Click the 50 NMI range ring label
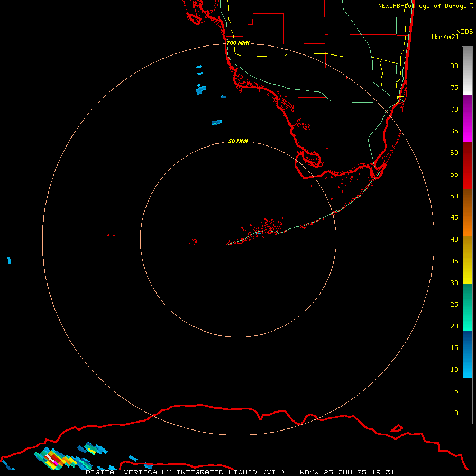Screen dimensions: 476x476 238,141
